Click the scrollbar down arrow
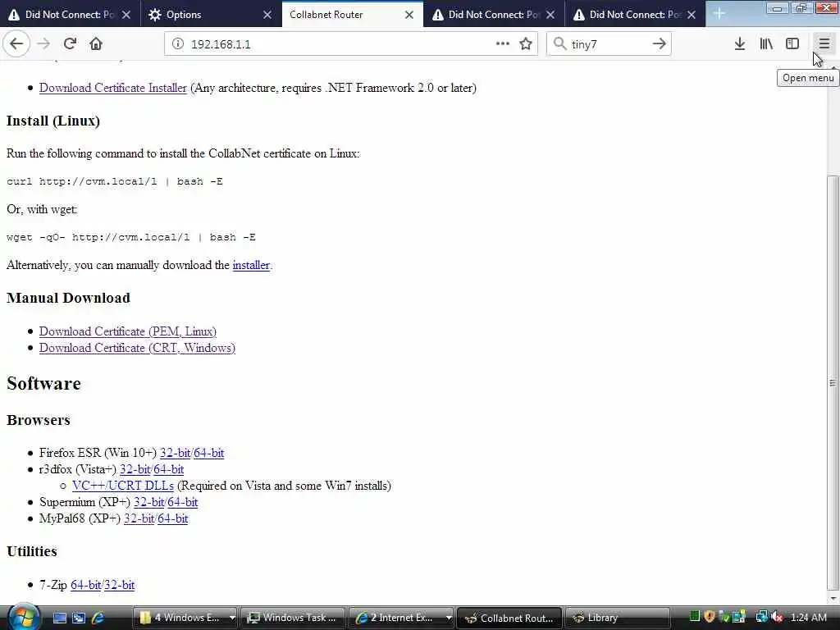The image size is (840, 630). click(x=833, y=598)
